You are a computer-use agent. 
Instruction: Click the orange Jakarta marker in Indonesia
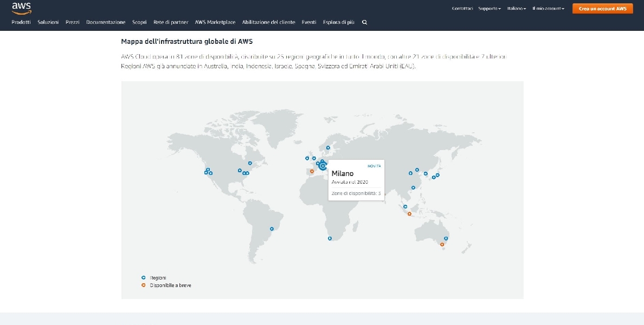[x=409, y=214]
